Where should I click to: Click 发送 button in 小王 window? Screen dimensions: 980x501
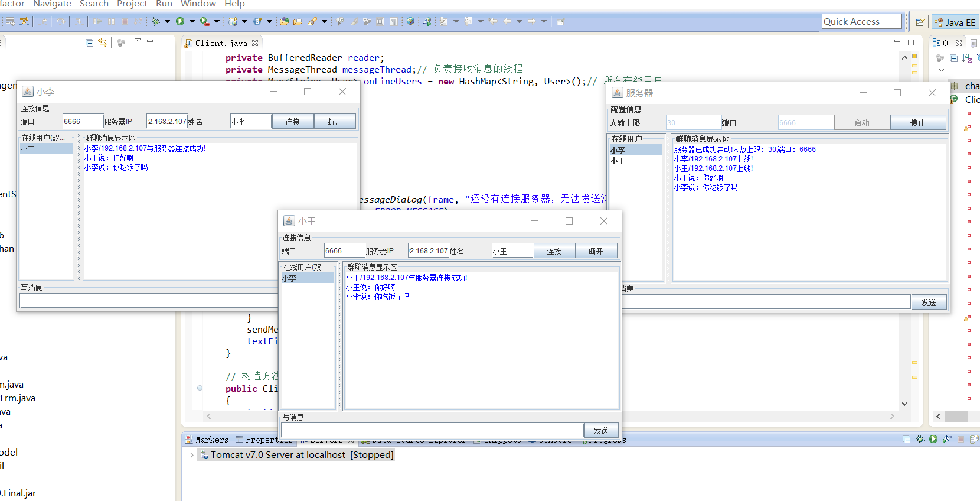(601, 431)
